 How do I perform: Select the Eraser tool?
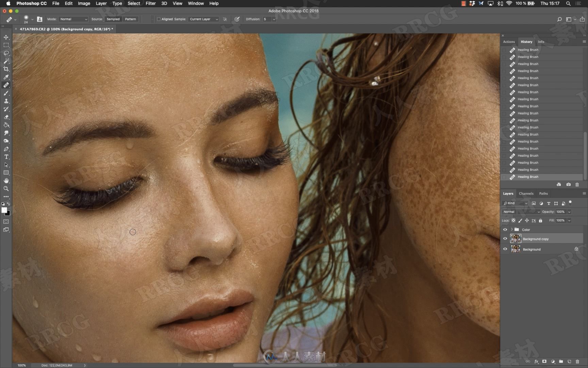(x=6, y=117)
